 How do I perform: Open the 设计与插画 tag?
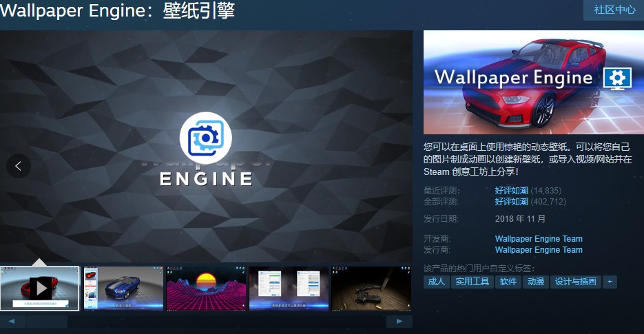tap(575, 282)
